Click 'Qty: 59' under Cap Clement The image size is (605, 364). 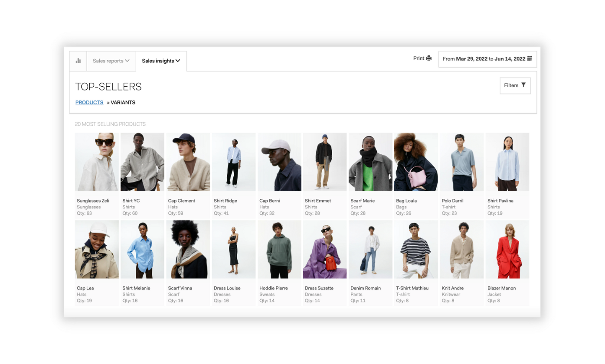tap(176, 213)
